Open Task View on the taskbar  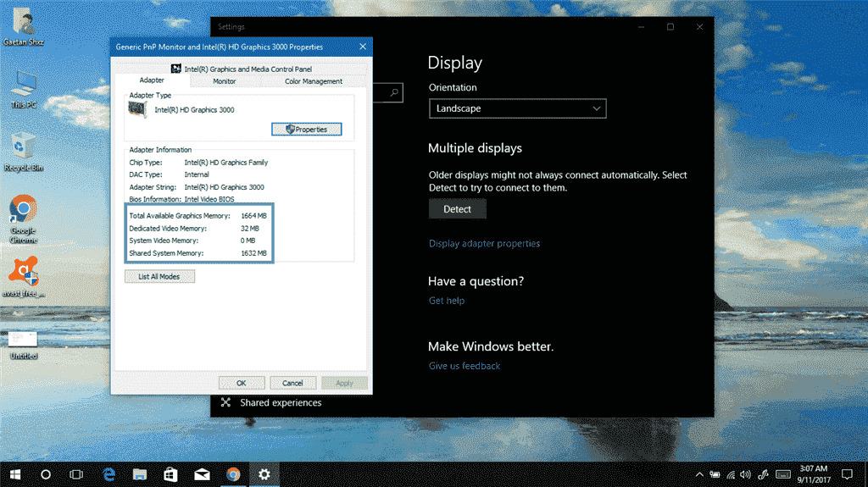(76, 474)
